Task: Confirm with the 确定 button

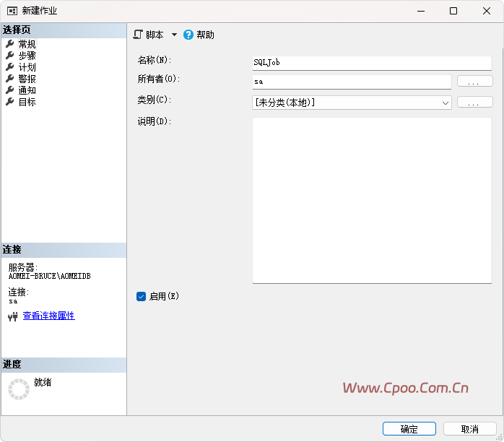Action: pyautogui.click(x=409, y=429)
